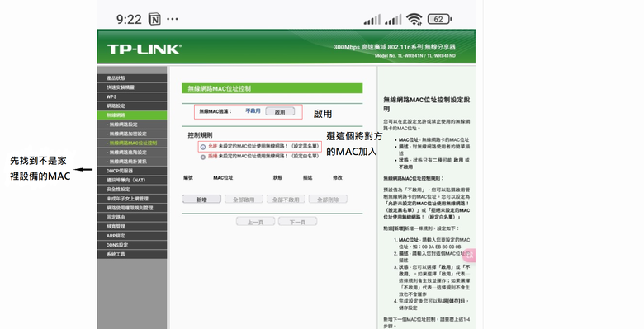The image size is (644, 329).
Task: Open the 無線網路設定 submenu item
Action: click(x=132, y=125)
